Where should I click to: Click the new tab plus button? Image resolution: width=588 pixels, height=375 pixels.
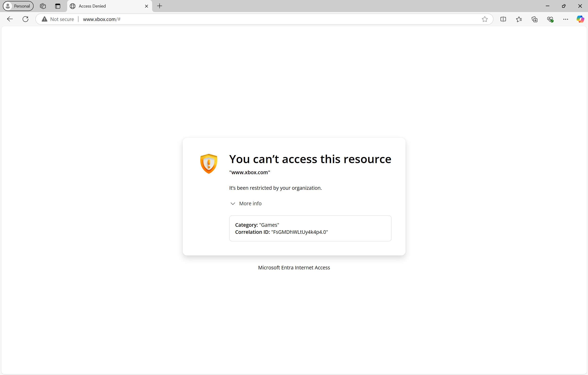point(159,6)
